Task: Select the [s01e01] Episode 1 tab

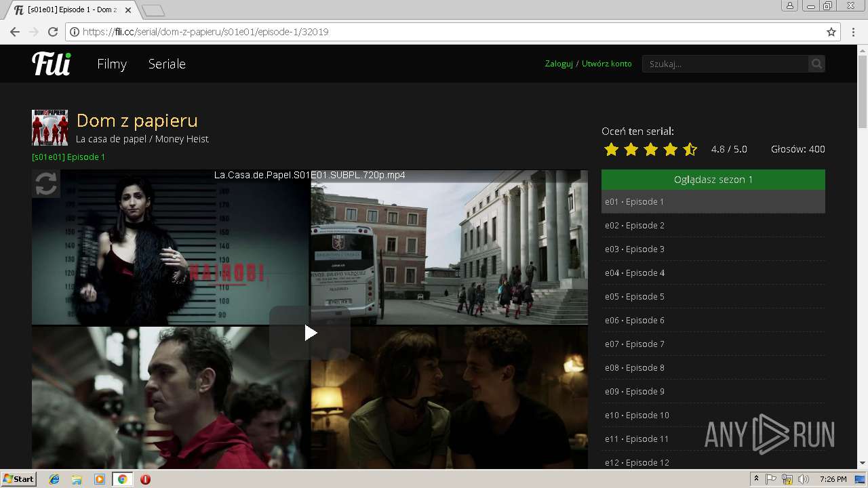Action: point(71,10)
